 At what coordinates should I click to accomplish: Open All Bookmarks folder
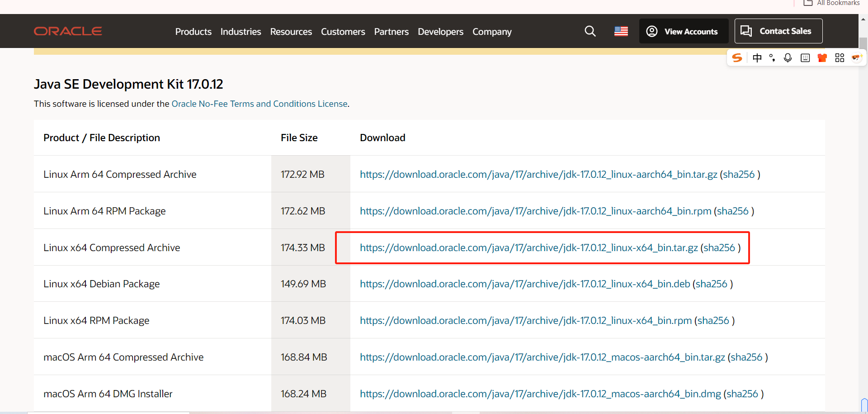click(831, 3)
